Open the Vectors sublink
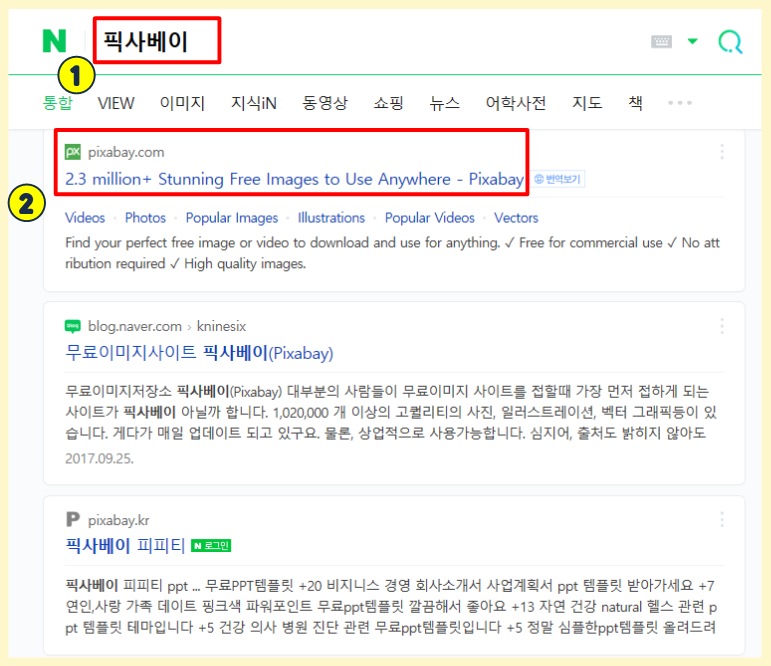 click(x=516, y=218)
